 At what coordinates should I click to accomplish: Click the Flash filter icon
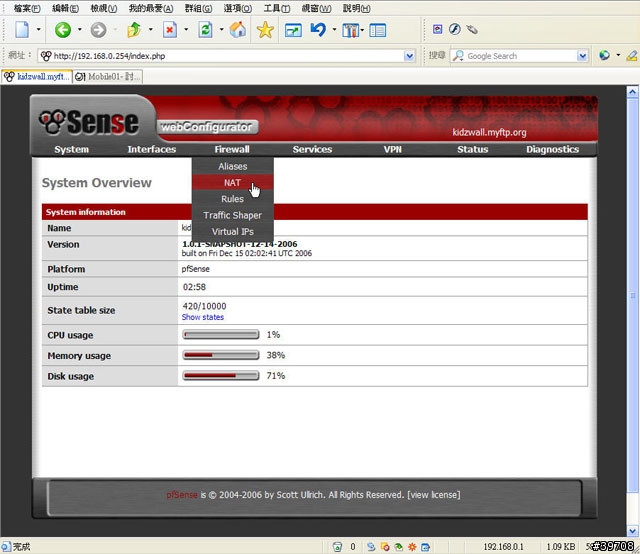pos(455,29)
